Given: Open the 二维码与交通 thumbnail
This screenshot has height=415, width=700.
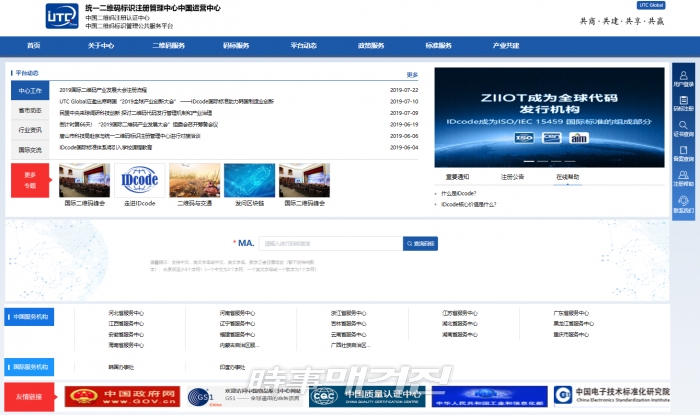Looking at the screenshot, I should pyautogui.click(x=195, y=180).
